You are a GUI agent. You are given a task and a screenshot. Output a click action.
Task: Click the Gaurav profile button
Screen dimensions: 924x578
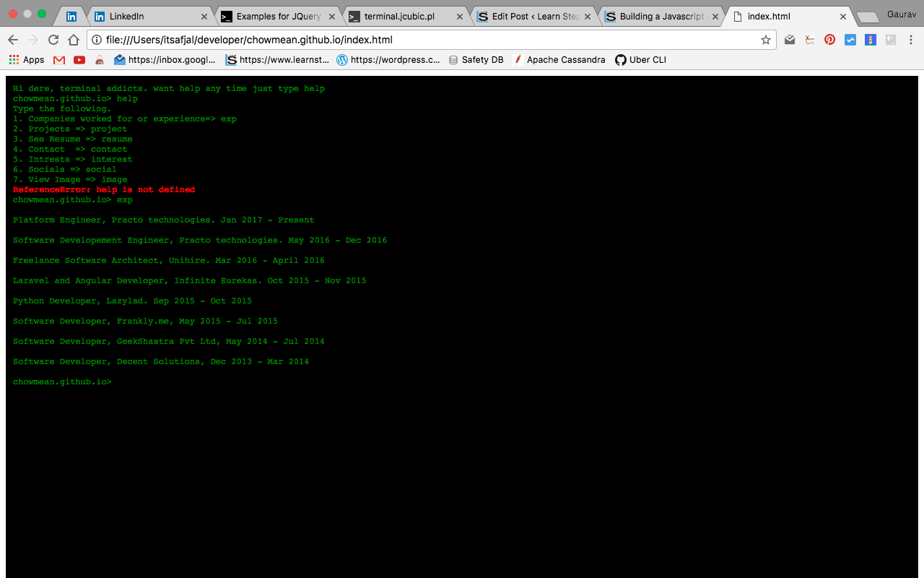point(902,14)
